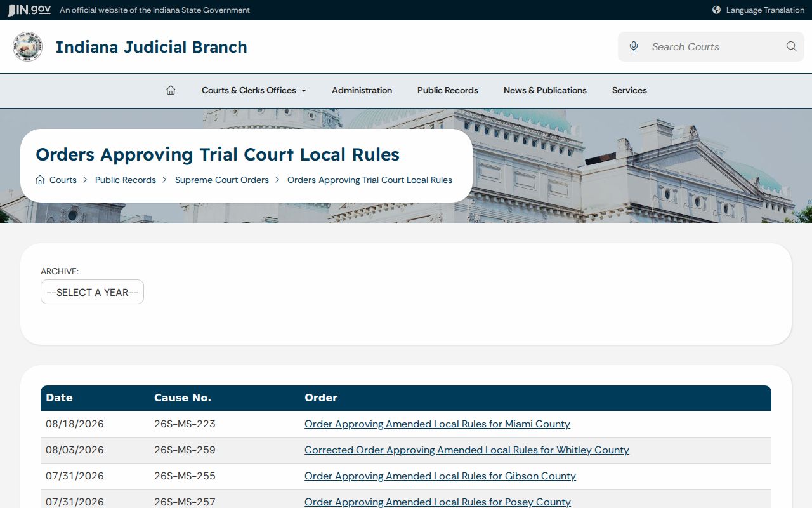Image resolution: width=812 pixels, height=508 pixels.
Task: Click Public Records breadcrumb link
Action: pyautogui.click(x=126, y=180)
